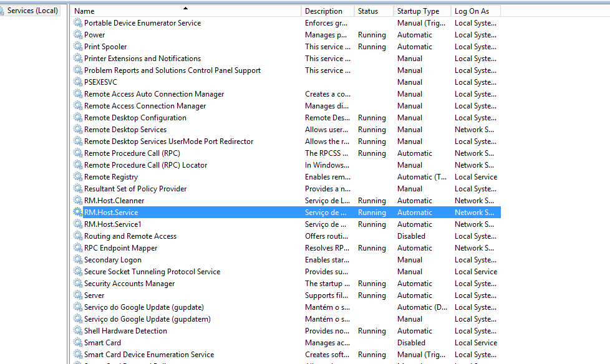The height and width of the screenshot is (364, 610).
Task: Click the Services (Local) gear icon in left pane
Action: [x=2, y=11]
